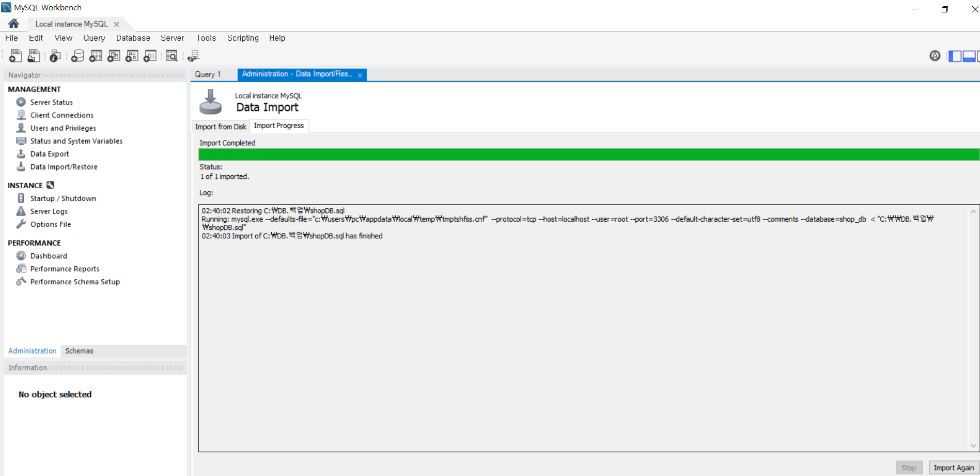Create a new view icon
The width and height of the screenshot is (980, 476).
coord(114,56)
